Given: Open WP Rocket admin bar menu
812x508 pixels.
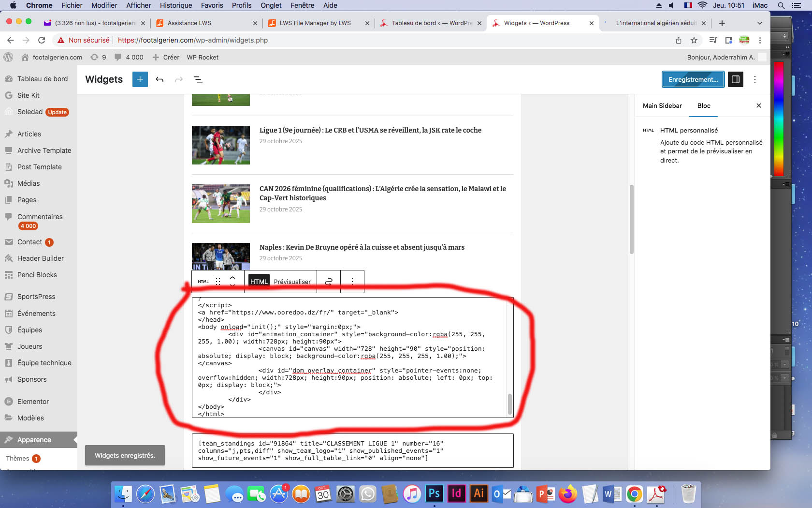Looking at the screenshot, I should [203, 57].
